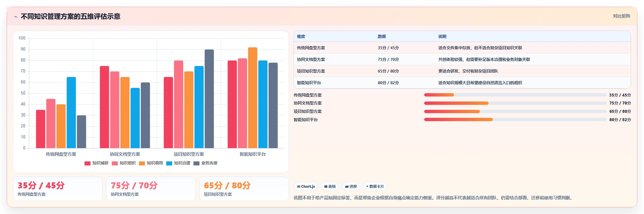
Task: Toggle the 知识组织 legend series
Action: pyautogui.click(x=124, y=163)
